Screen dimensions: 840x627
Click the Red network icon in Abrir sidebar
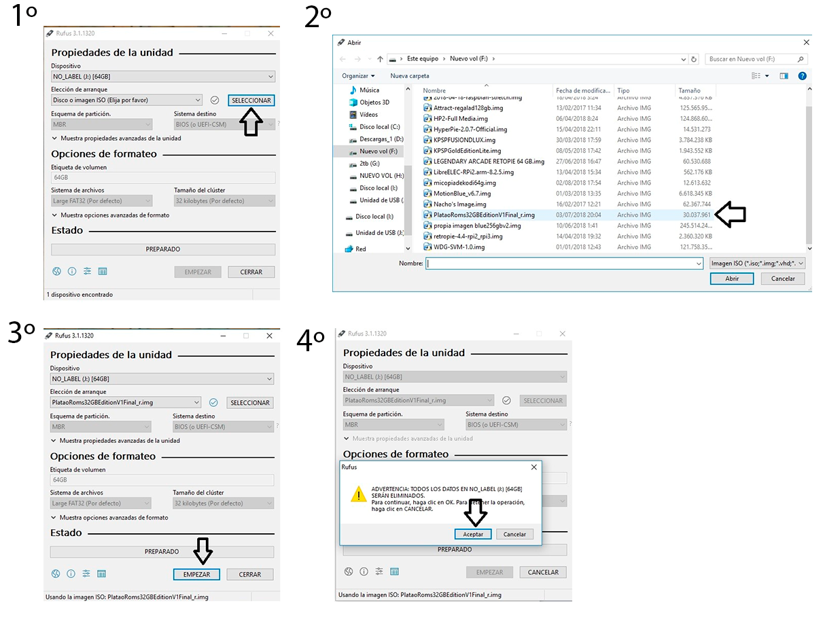[x=349, y=249]
